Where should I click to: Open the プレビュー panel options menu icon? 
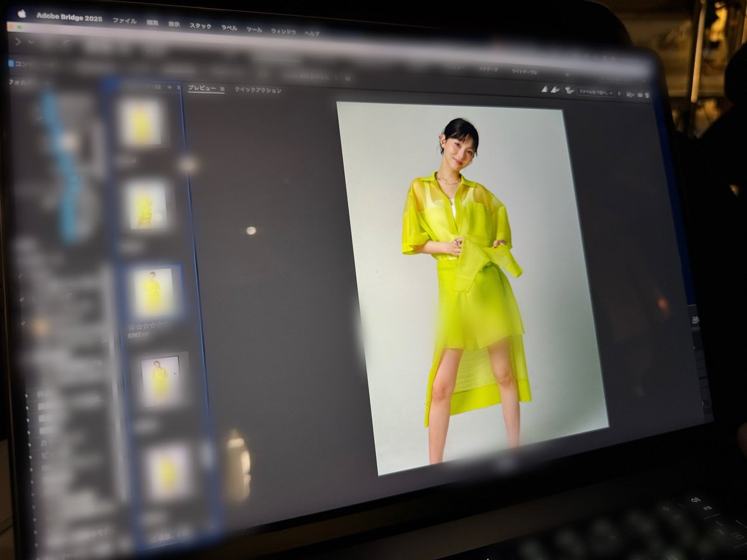222,89
